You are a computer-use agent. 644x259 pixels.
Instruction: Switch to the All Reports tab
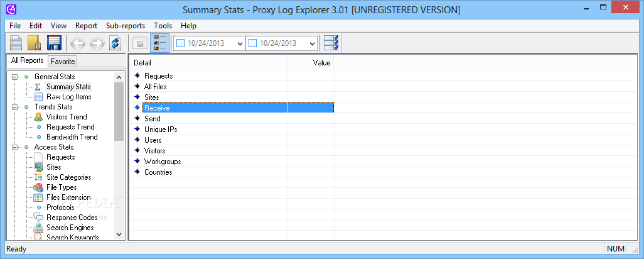(27, 60)
